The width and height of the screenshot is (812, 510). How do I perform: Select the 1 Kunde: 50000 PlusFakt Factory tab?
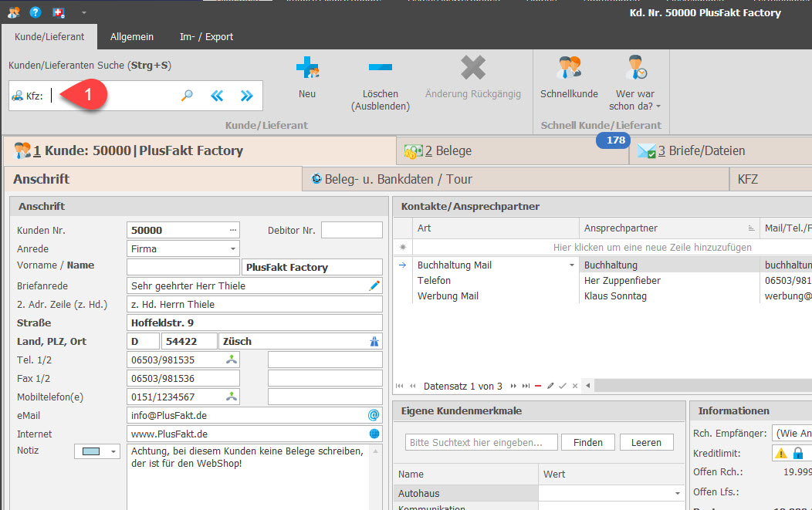(x=200, y=150)
